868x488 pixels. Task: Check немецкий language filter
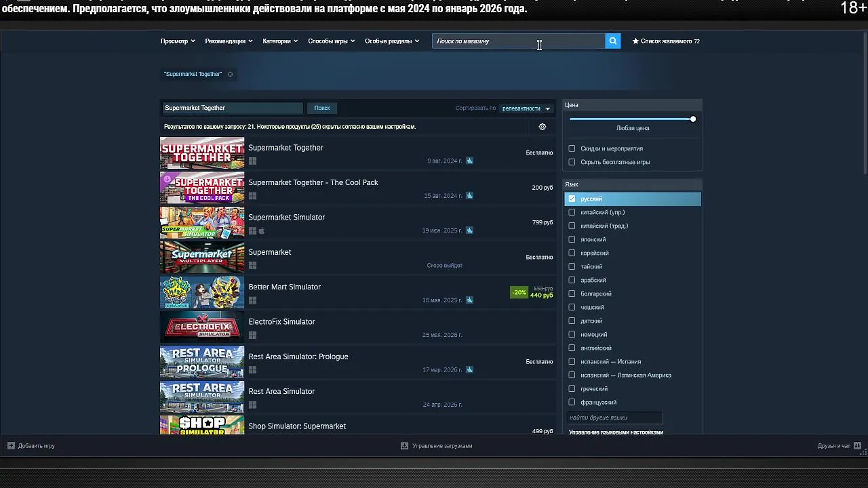pos(572,334)
